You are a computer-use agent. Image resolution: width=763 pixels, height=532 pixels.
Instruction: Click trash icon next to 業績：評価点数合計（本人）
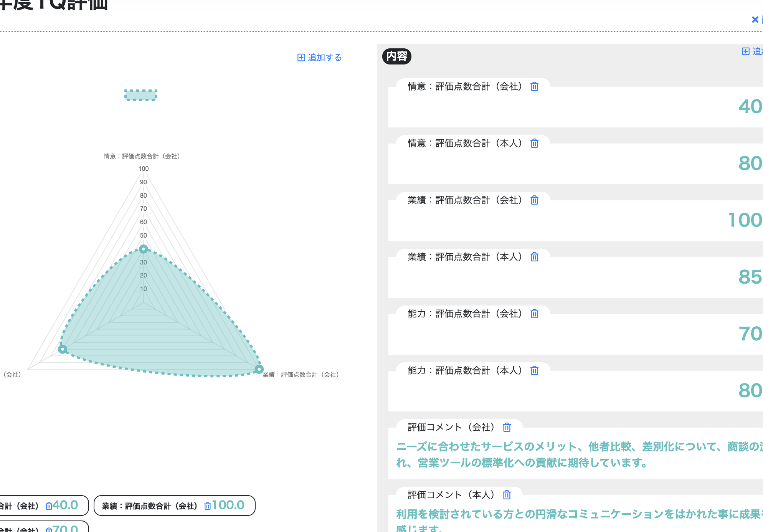pos(534,257)
